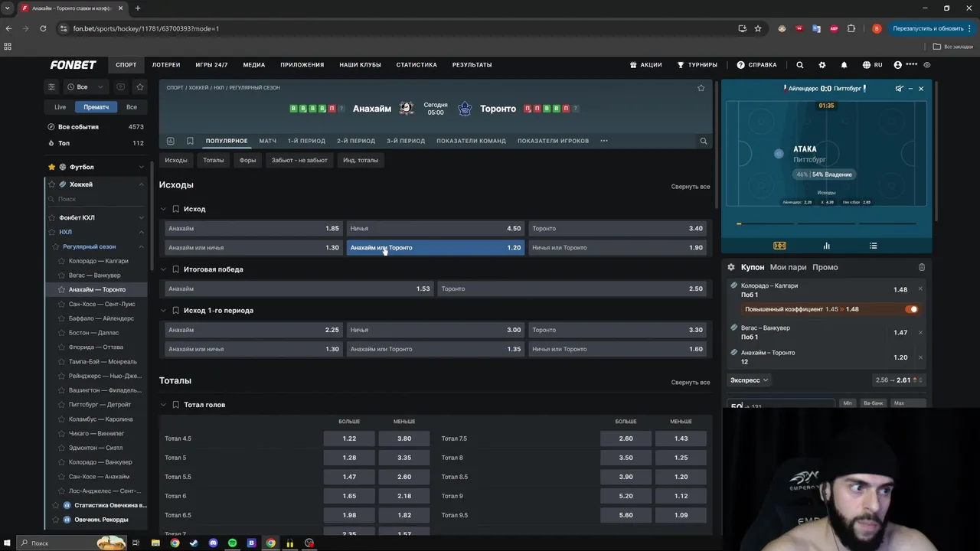Click Свернуть все beside Исходы
Screen dimensions: 980x551
pos(690,187)
